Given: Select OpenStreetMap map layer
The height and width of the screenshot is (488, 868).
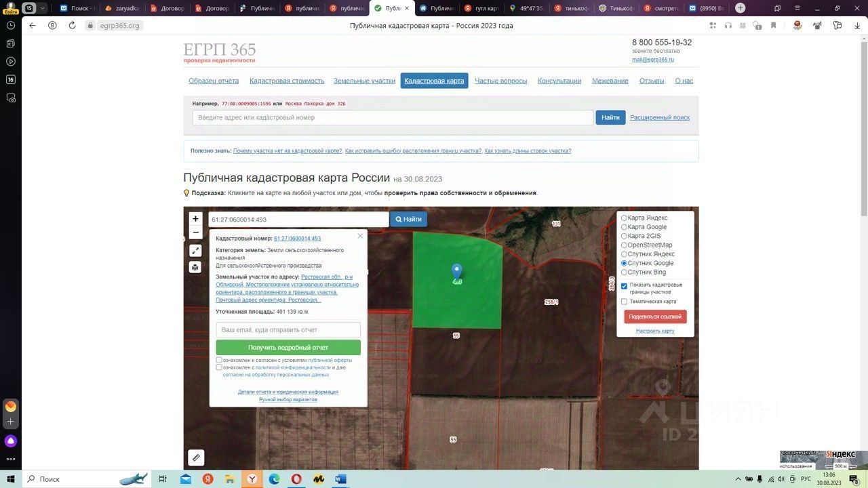Looking at the screenshot, I should click(x=624, y=245).
